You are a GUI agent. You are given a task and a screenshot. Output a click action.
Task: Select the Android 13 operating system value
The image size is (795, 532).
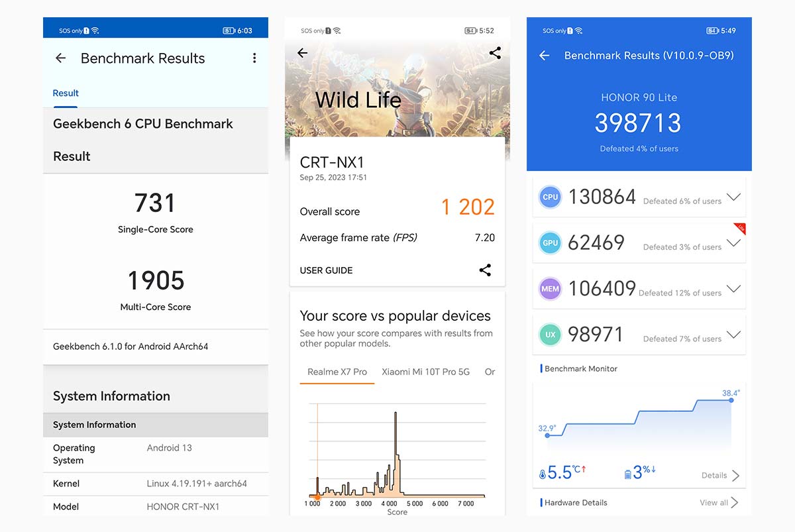tap(170, 448)
